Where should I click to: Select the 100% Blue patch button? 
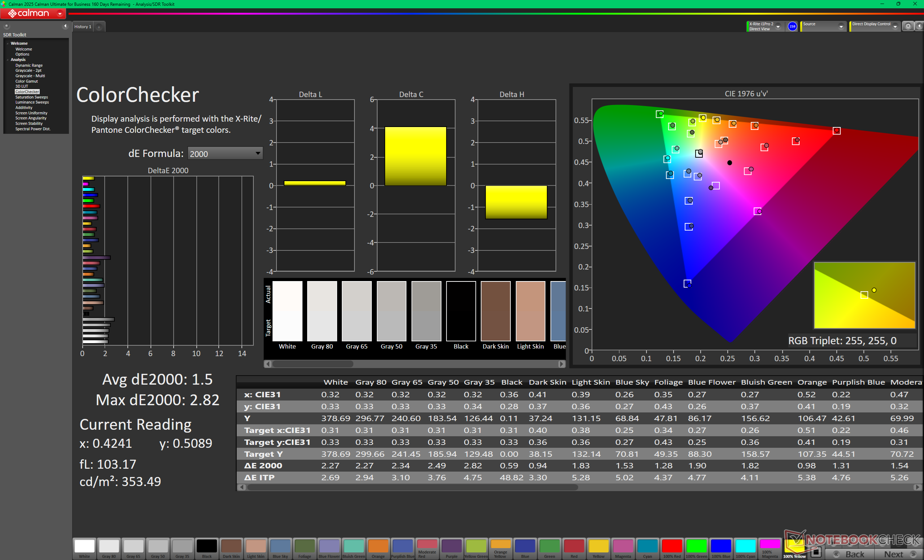pyautogui.click(x=721, y=548)
